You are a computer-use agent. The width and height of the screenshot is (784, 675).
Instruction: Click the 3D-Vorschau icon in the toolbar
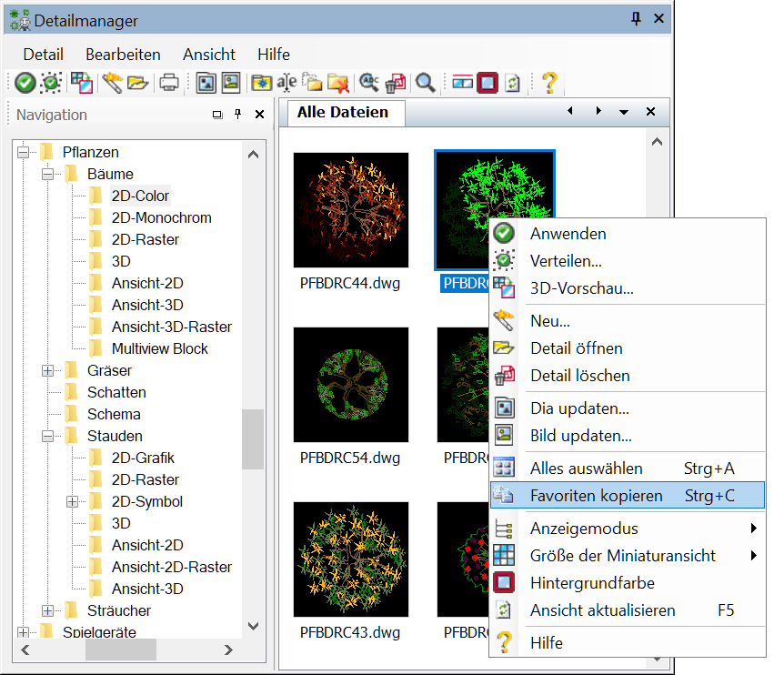click(81, 83)
